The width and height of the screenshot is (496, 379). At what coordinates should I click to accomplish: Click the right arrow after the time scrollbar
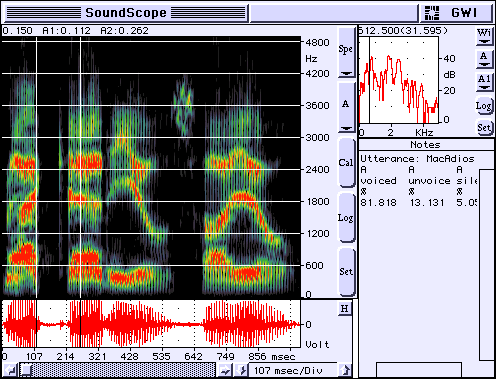225,370
